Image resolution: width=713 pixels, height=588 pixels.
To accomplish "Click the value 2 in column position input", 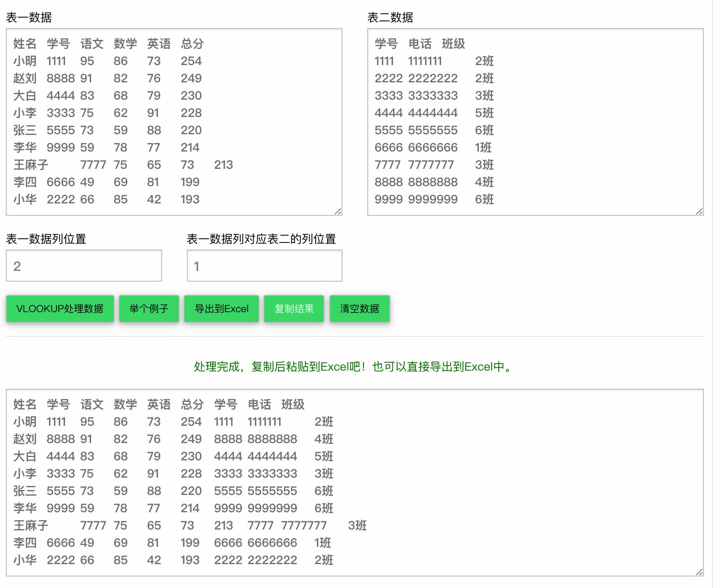I will [x=16, y=266].
